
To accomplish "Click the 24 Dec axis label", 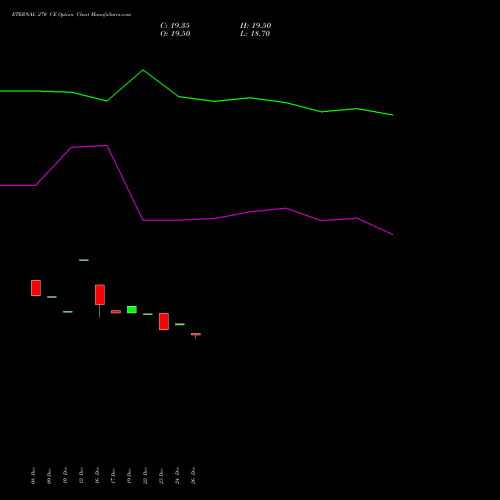I will 177,476.
